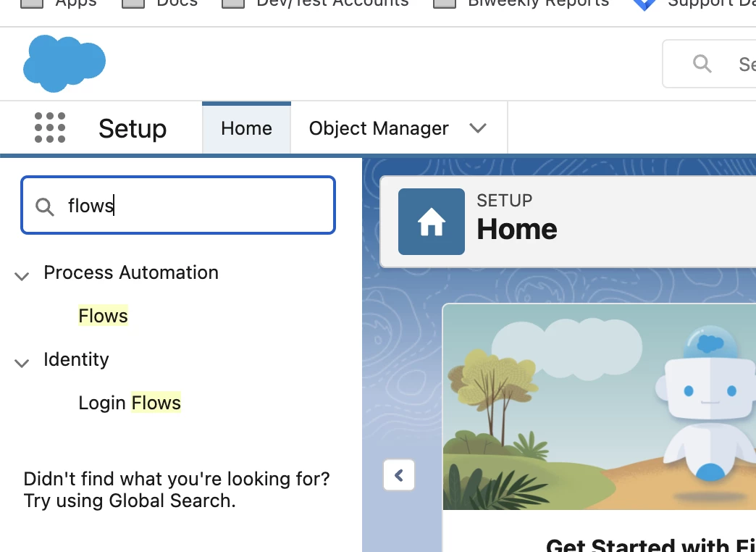
Task: Open Login Flows under Identity
Action: coord(130,403)
